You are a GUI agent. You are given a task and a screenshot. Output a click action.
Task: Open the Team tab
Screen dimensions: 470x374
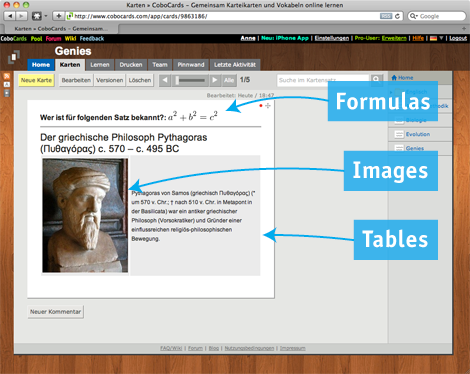click(x=160, y=65)
